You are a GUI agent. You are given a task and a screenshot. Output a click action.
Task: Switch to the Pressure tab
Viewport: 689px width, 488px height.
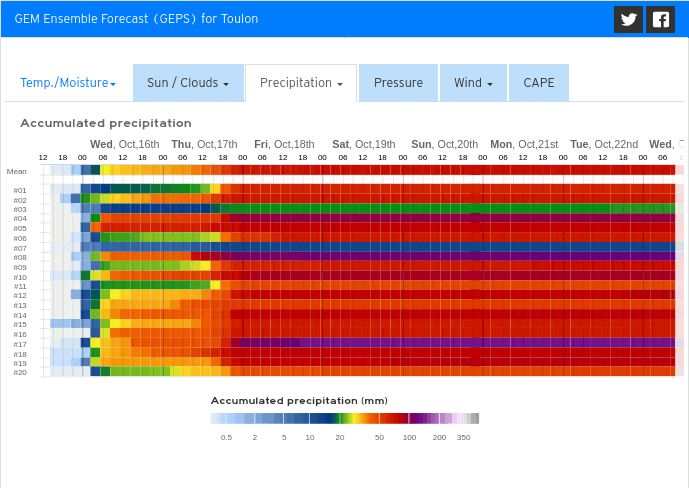[398, 83]
